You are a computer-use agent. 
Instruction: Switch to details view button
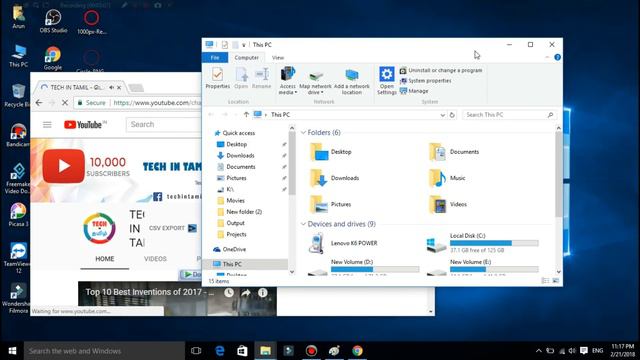pyautogui.click(x=545, y=281)
